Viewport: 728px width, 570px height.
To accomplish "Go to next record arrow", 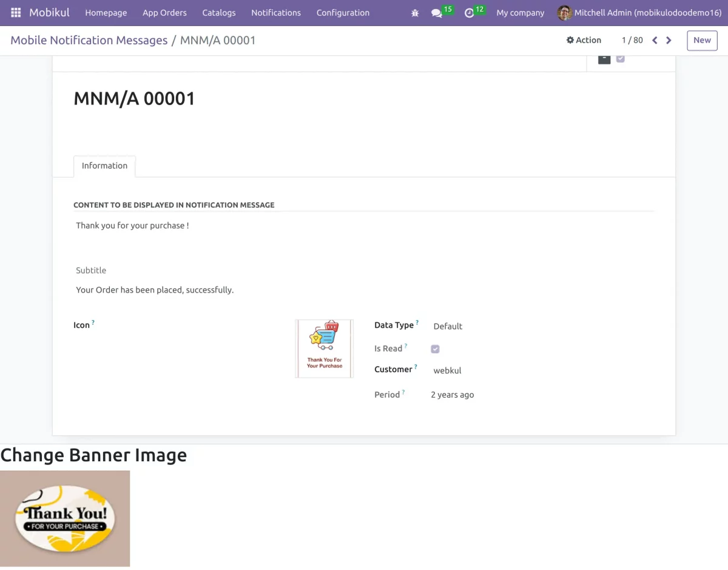I will (669, 40).
